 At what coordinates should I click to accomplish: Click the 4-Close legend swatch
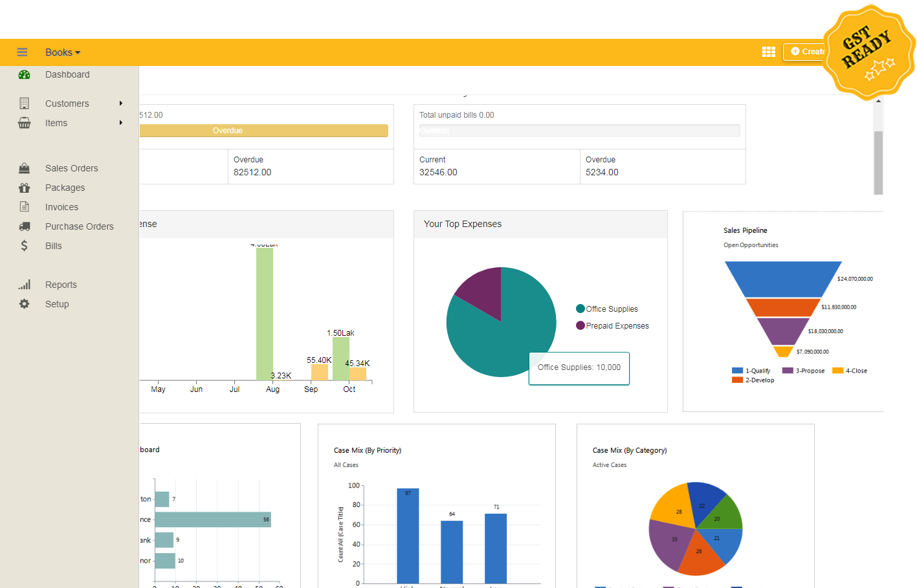pos(837,371)
